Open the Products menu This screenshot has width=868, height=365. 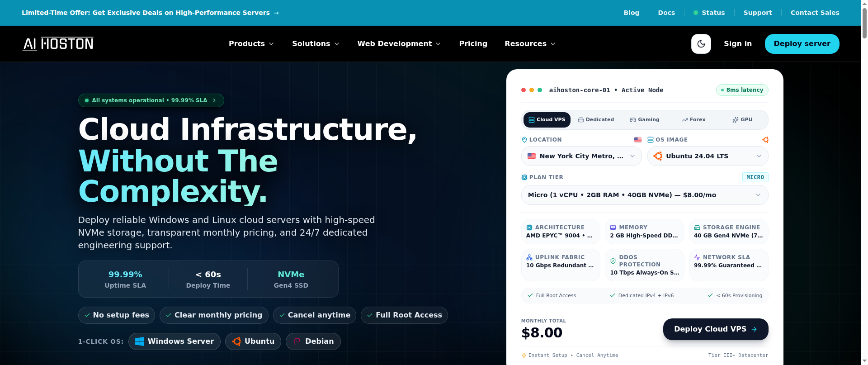(x=251, y=43)
